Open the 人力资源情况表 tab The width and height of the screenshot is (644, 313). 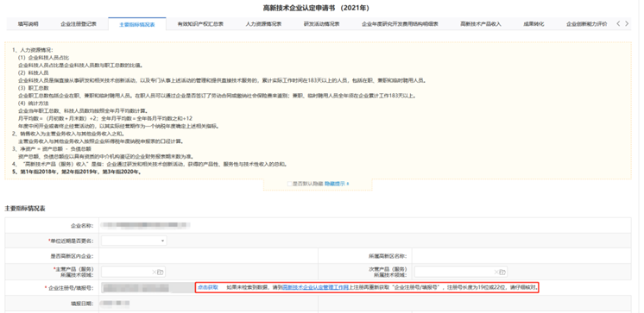(263, 24)
